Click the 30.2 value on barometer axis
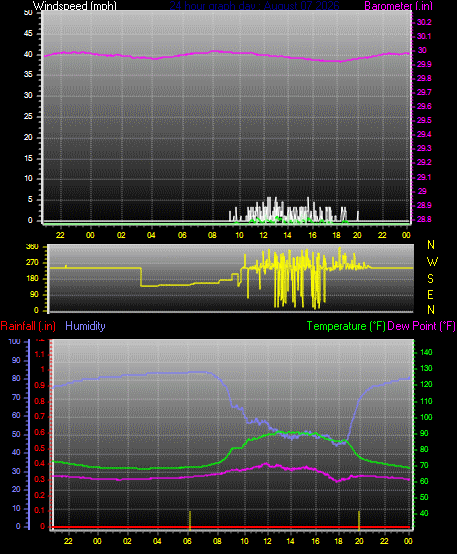Viewport: 457px width, 554px height. coord(424,22)
